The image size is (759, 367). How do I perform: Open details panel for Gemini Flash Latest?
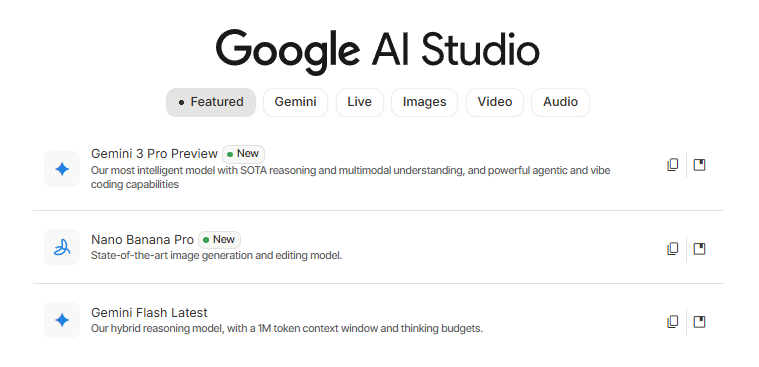tap(699, 322)
